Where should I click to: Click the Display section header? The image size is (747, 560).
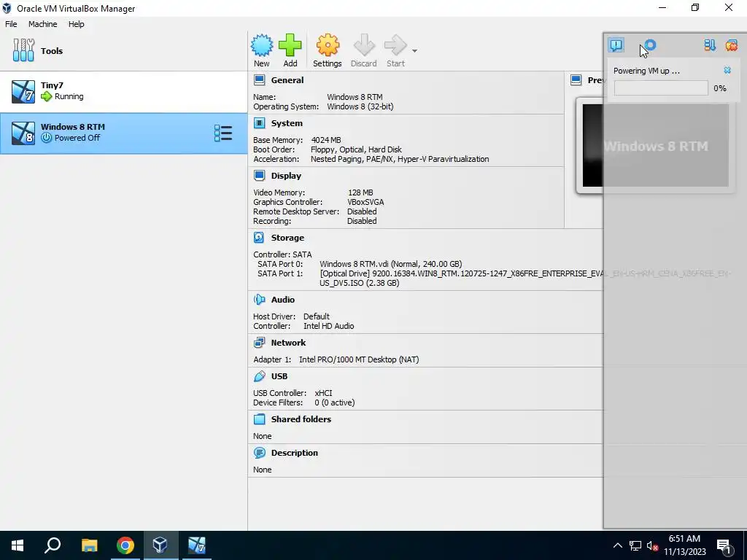[x=286, y=176]
